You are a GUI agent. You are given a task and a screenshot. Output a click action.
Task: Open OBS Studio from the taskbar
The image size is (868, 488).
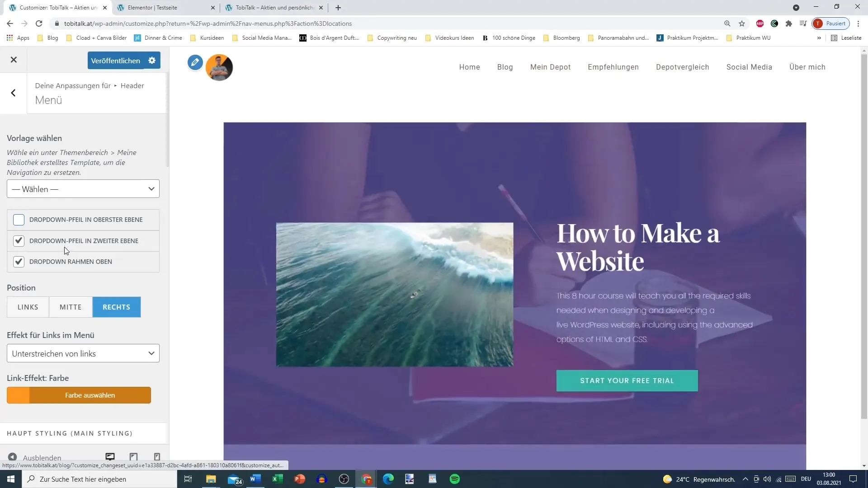(x=344, y=479)
